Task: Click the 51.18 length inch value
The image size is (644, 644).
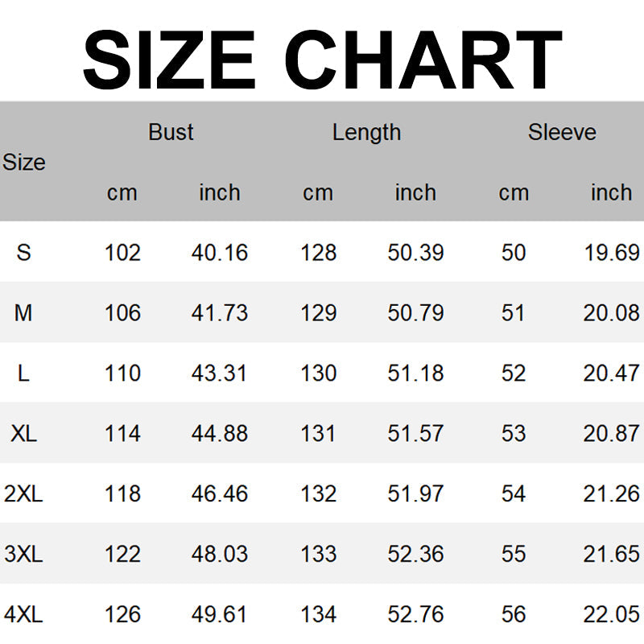Action: [x=415, y=373]
